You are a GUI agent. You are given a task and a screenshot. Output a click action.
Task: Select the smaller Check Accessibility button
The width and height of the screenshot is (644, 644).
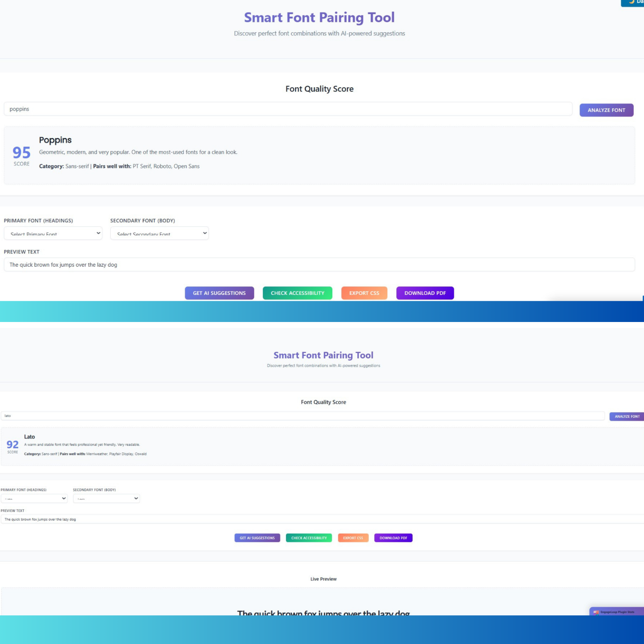309,538
